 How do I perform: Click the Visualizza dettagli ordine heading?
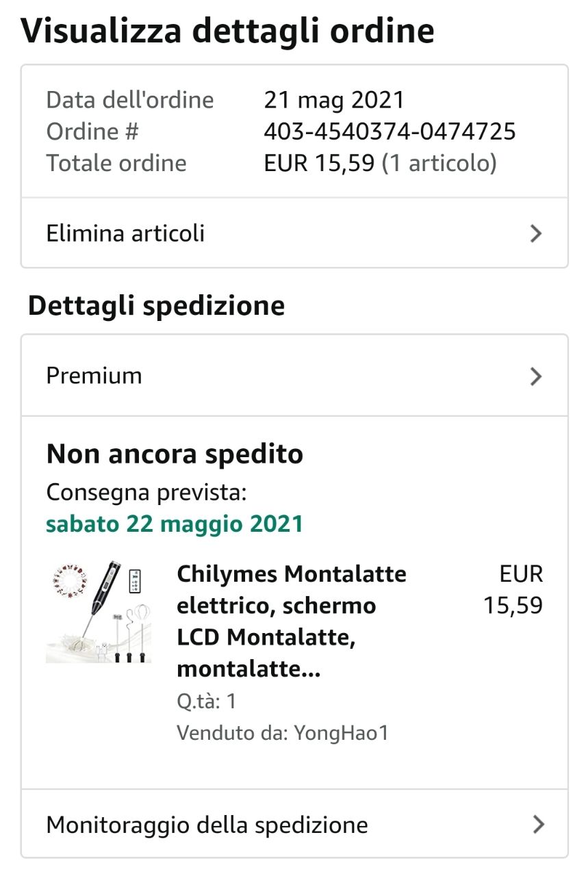point(228,31)
